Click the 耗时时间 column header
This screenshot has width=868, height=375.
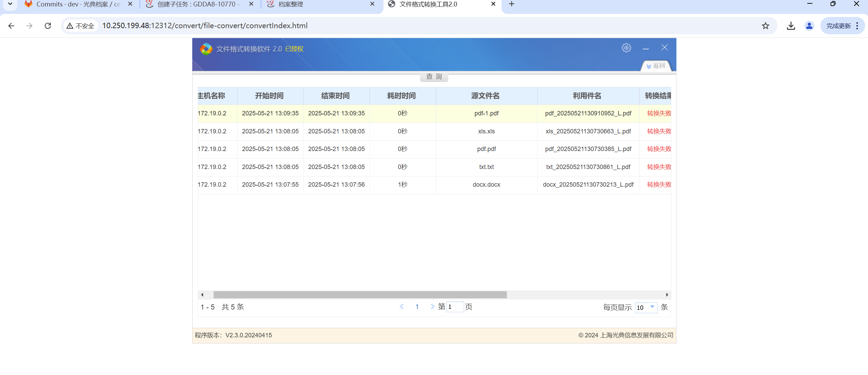tap(402, 96)
